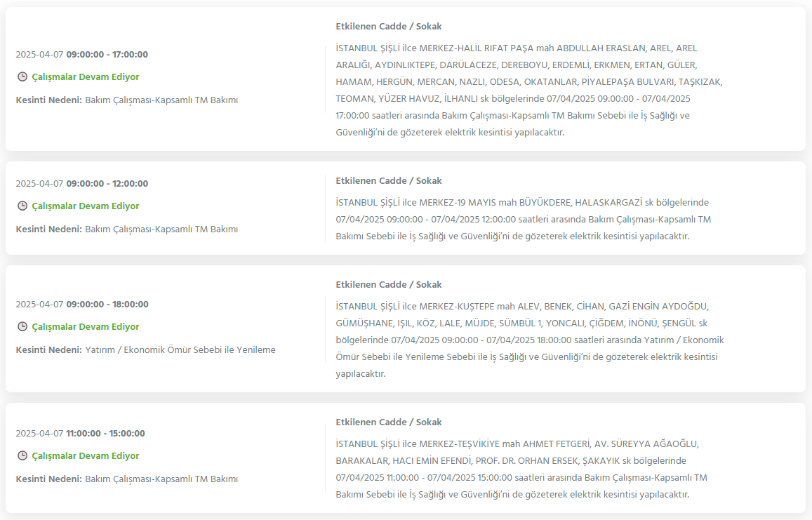Click 'Çalışmalar Devam Ediyor' status in the 09:00-12:00 card
Screen dimensions: 812x520
tap(86, 206)
